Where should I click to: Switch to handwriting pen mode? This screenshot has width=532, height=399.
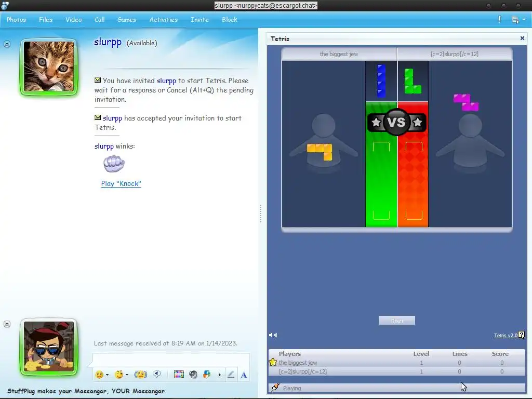tap(231, 375)
